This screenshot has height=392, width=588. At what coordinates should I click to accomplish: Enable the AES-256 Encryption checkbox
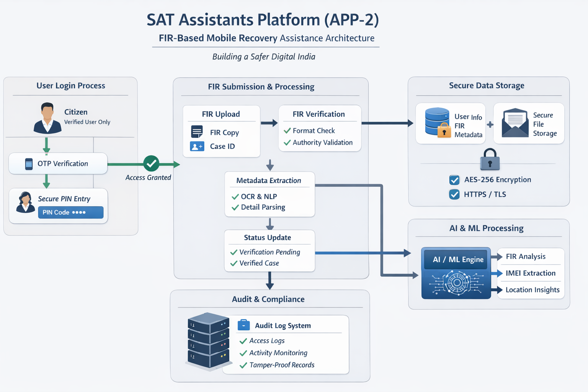(454, 180)
